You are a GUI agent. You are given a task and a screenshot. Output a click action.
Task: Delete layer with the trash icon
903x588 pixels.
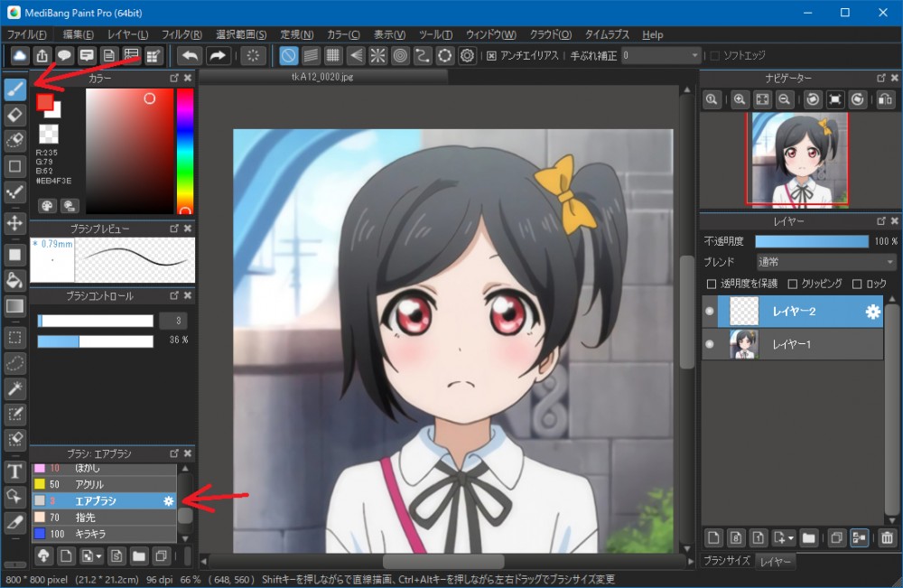tap(887, 538)
